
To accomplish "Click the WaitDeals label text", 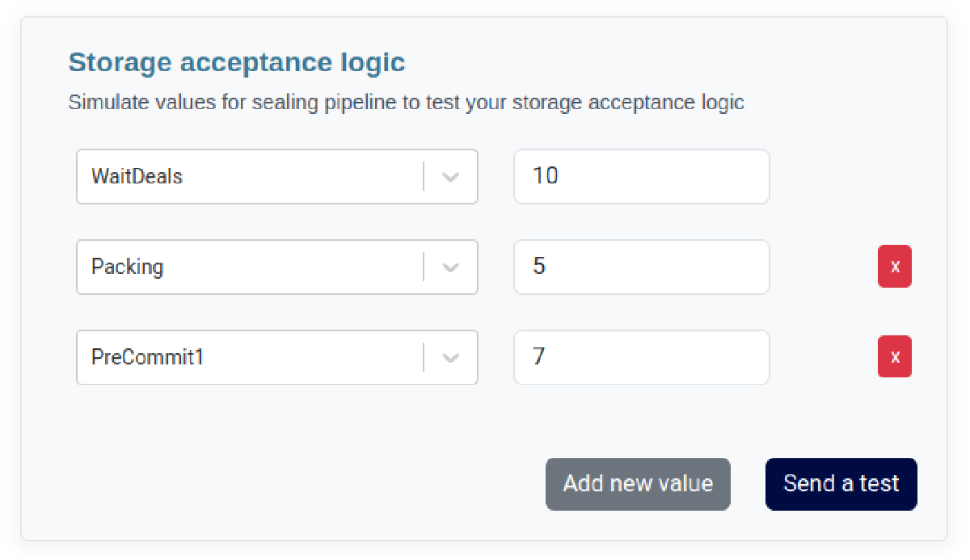I will pyautogui.click(x=137, y=176).
